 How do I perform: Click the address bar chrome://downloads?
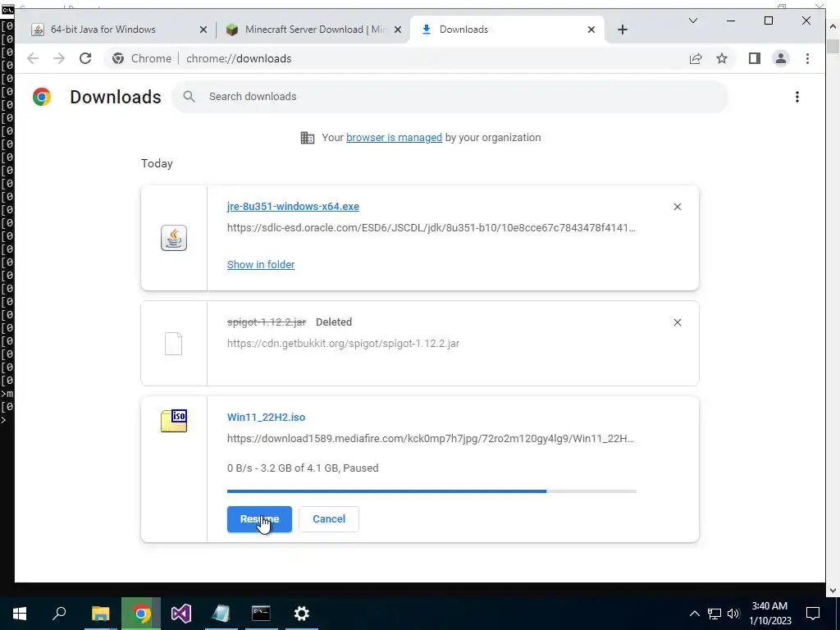[239, 58]
